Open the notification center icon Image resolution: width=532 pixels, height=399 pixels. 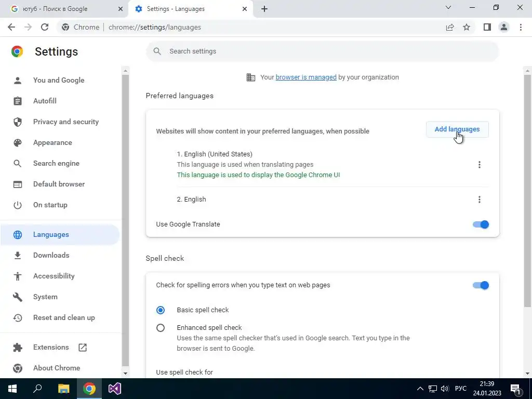click(516, 389)
